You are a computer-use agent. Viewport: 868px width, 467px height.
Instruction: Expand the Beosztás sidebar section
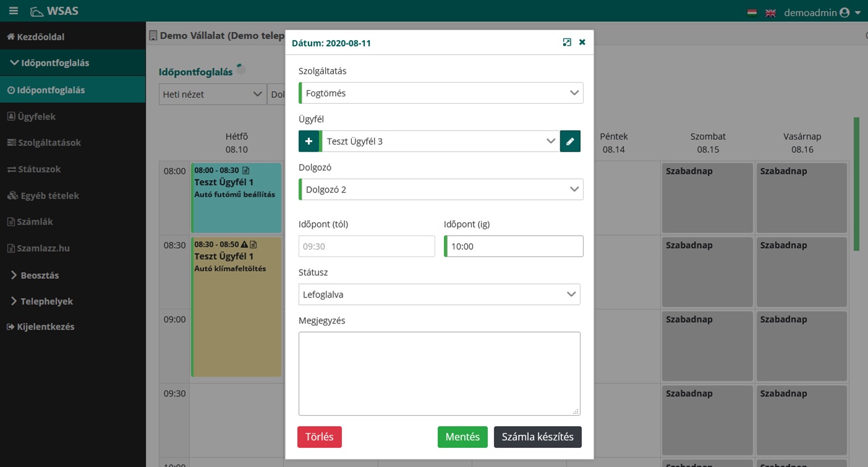coord(40,275)
